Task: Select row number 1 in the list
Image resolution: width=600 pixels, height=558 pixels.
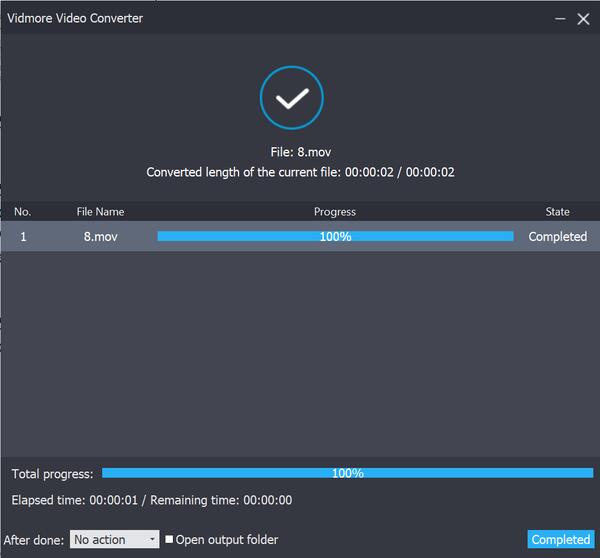Action: (23, 237)
